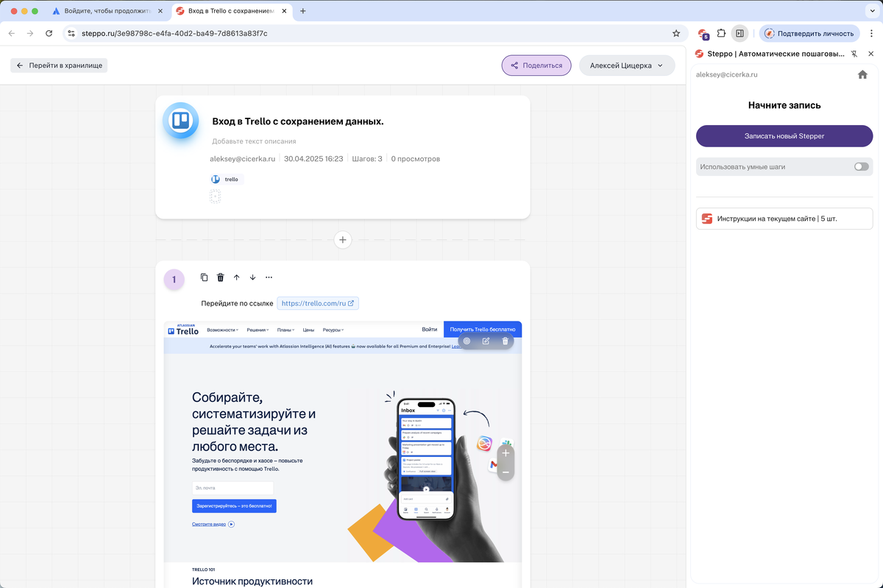Open the step 1 more options (...) menu
Viewport: 883px width, 588px height.
(x=269, y=277)
